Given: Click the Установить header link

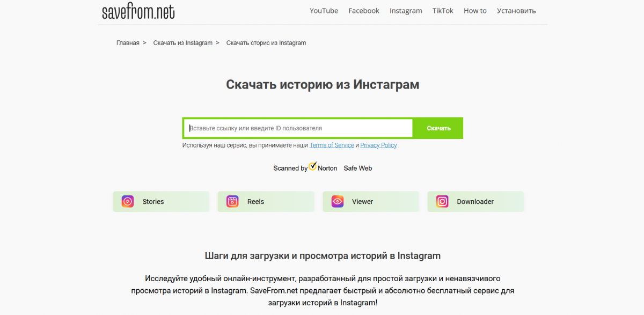Looking at the screenshot, I should [516, 11].
